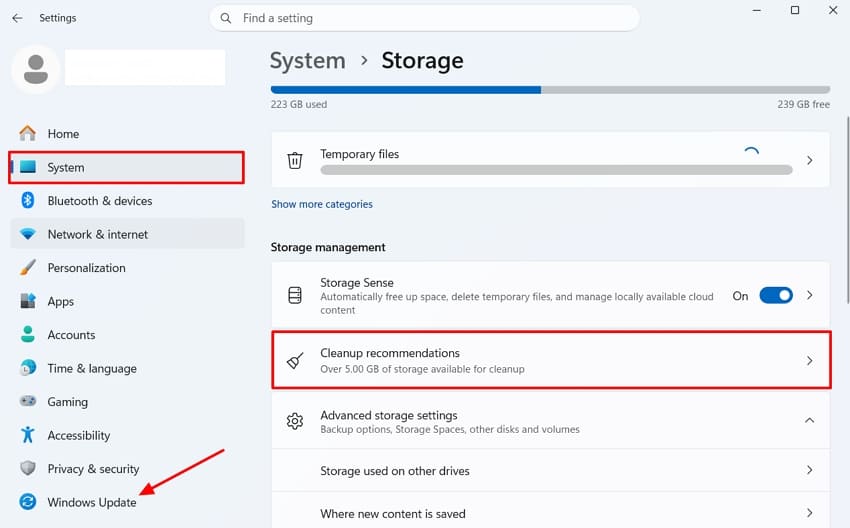Click the Storage management heading
The width and height of the screenshot is (850, 528).
click(328, 247)
